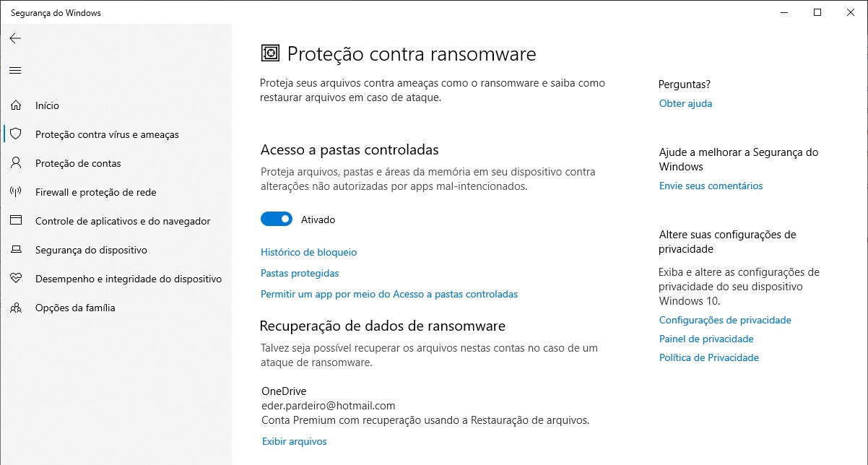Screen dimensions: 868x465
Task: Open the hamburger navigation menu
Action: tap(15, 70)
